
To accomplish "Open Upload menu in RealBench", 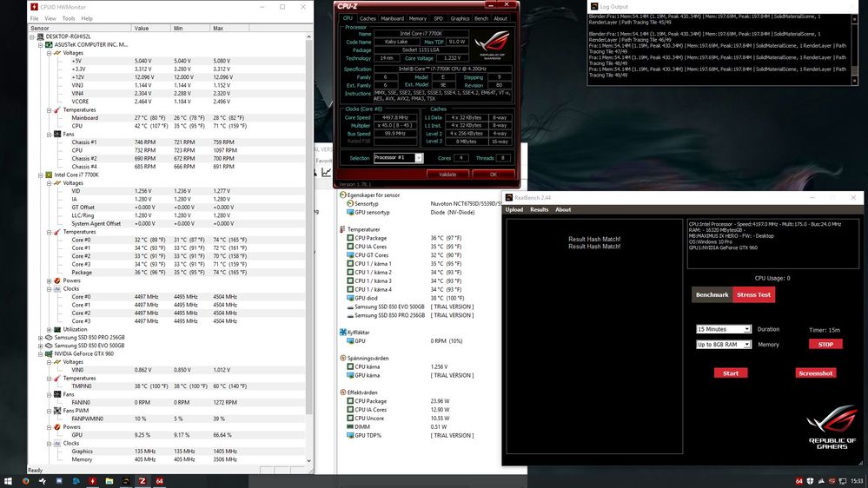I will (x=514, y=209).
